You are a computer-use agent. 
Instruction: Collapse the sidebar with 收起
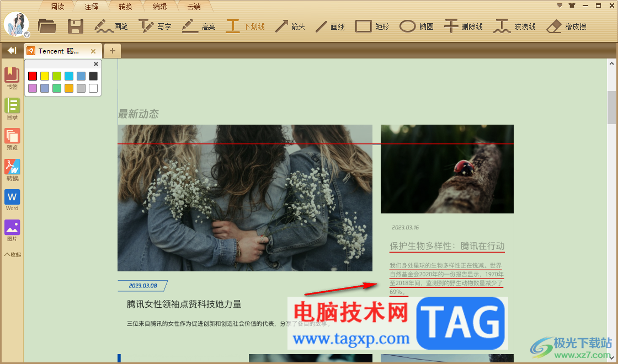12,254
